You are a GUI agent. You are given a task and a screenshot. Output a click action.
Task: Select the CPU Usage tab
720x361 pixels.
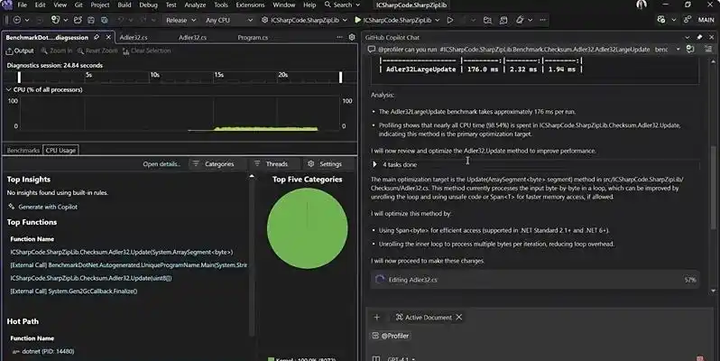(x=61, y=150)
